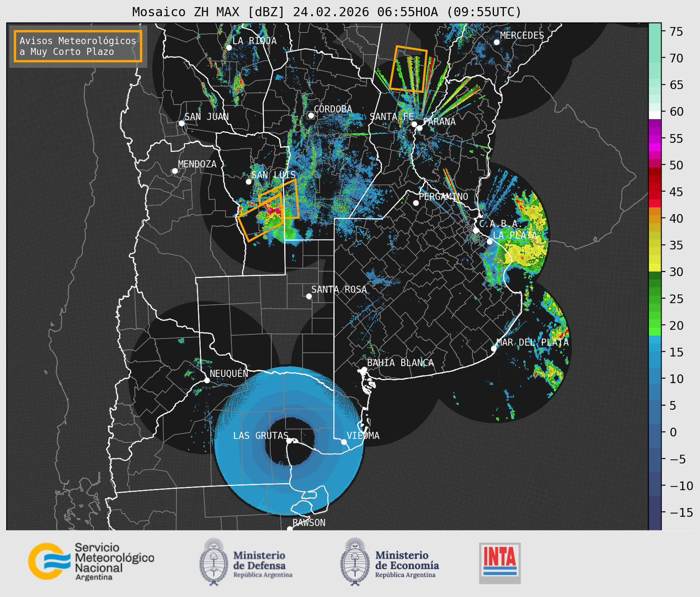The height and width of the screenshot is (597, 700).
Task: Click the 0 value on the colorbar
Action: (x=673, y=432)
